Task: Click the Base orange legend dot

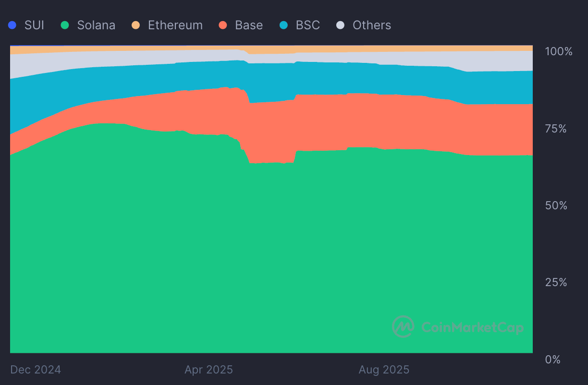Action: [222, 25]
